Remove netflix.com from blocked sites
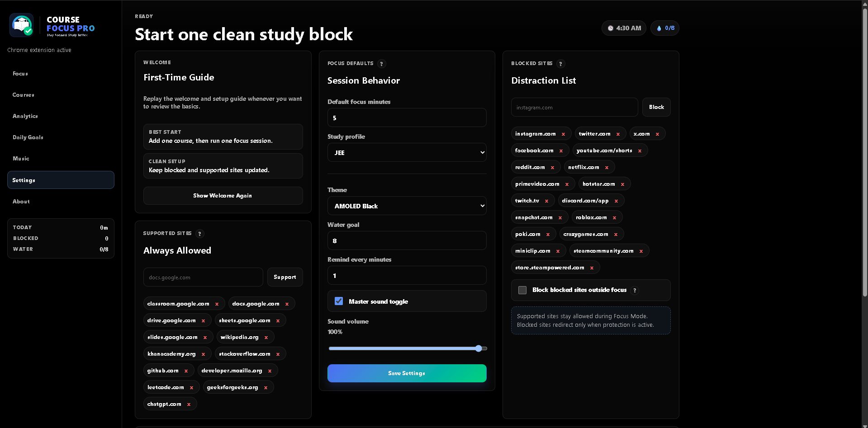This screenshot has width=868, height=428. 607,168
